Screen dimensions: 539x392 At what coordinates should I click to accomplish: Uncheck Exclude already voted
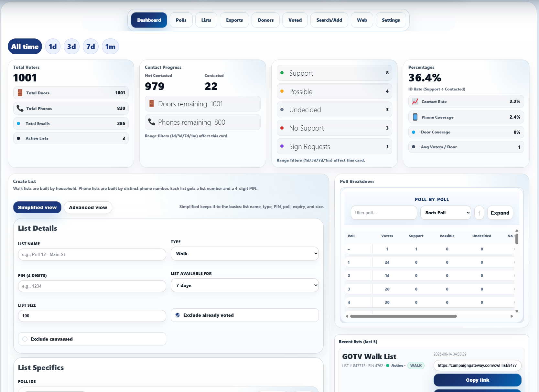click(x=178, y=315)
